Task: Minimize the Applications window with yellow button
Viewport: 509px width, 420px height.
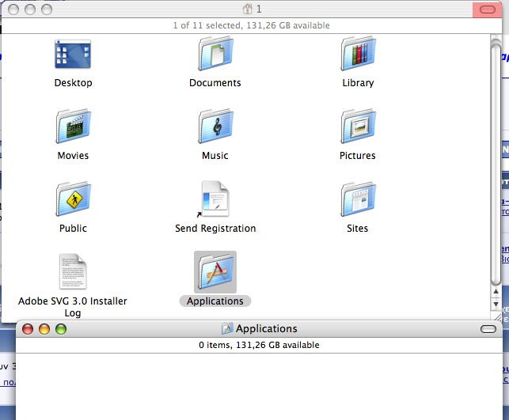Action: pyautogui.click(x=44, y=329)
